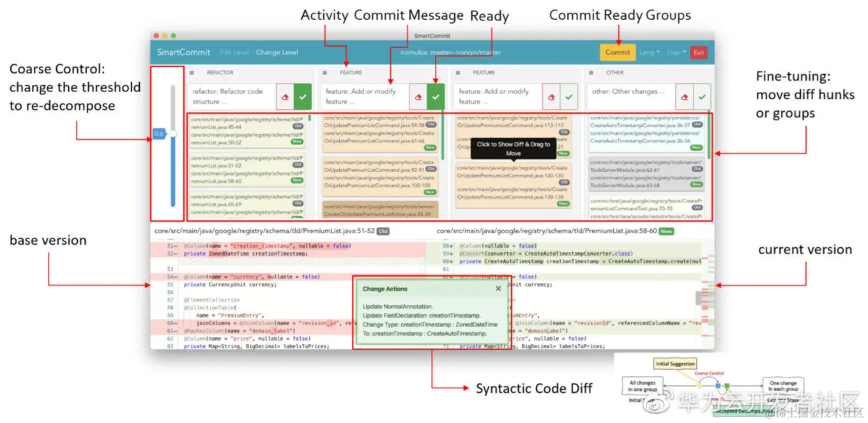Click Old badge on CreateAutoTimestampConverter.java:36-37 hunk
The height and width of the screenshot is (423, 868).
(697, 124)
